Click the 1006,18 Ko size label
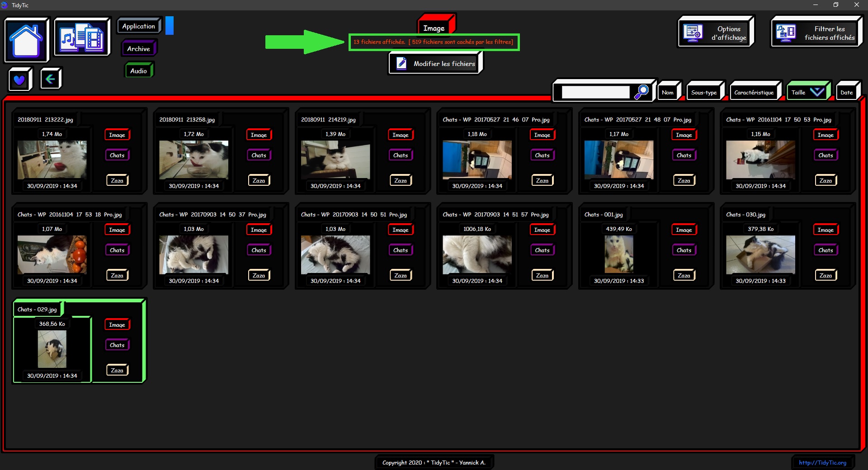Screen dimensions: 868x470 coord(477,229)
